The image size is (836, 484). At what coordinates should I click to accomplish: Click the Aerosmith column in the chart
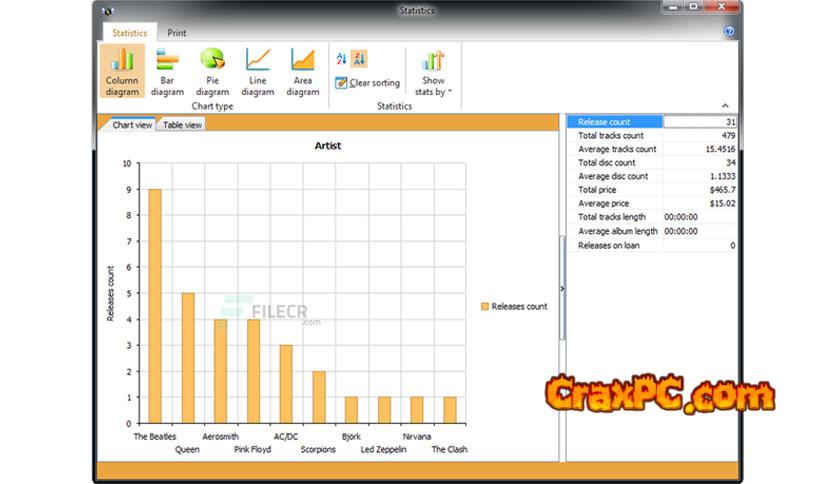[220, 371]
